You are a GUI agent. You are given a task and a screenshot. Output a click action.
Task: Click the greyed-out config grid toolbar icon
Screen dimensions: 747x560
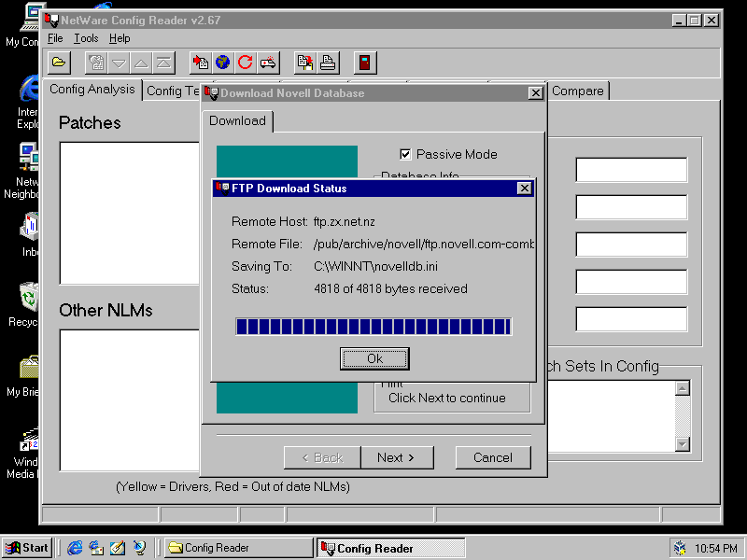tap(96, 63)
